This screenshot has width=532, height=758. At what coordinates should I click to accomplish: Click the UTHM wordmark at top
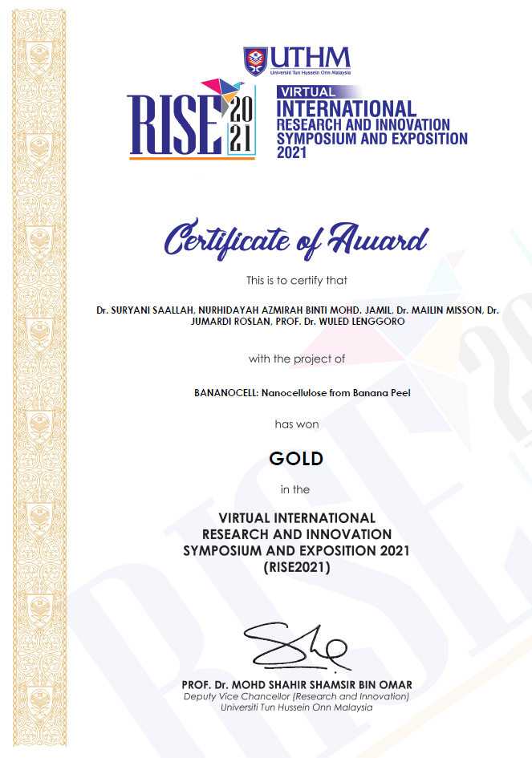point(310,57)
